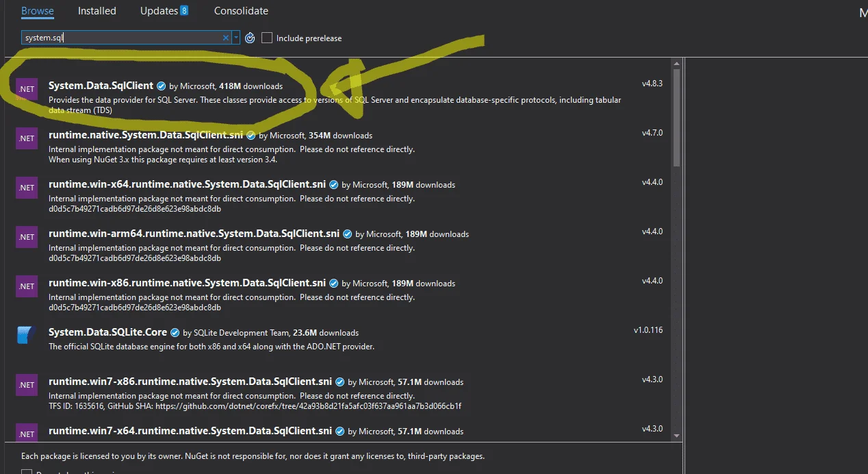The image size is (868, 474).
Task: Click the Updates count badge 8
Action: click(x=184, y=10)
